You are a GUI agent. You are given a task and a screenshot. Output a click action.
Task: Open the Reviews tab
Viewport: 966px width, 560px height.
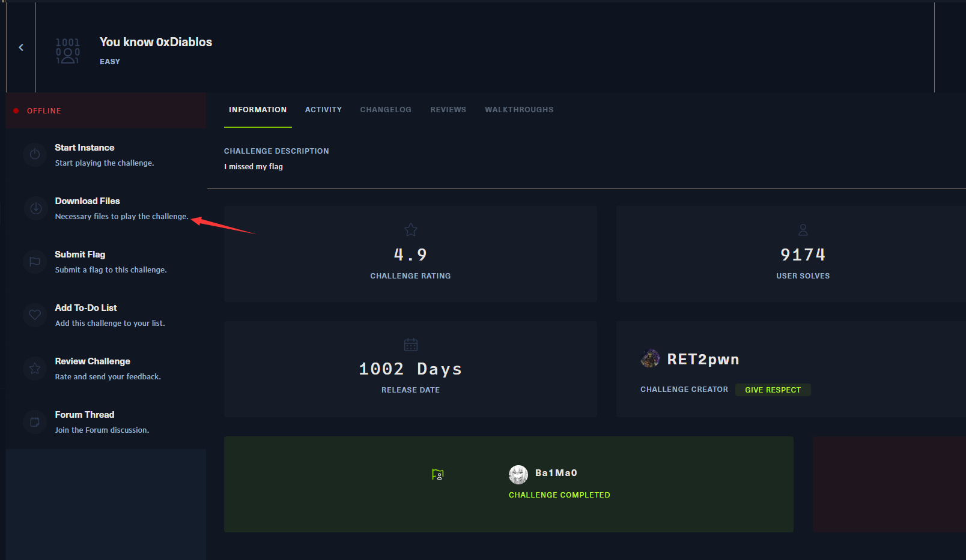coord(448,109)
